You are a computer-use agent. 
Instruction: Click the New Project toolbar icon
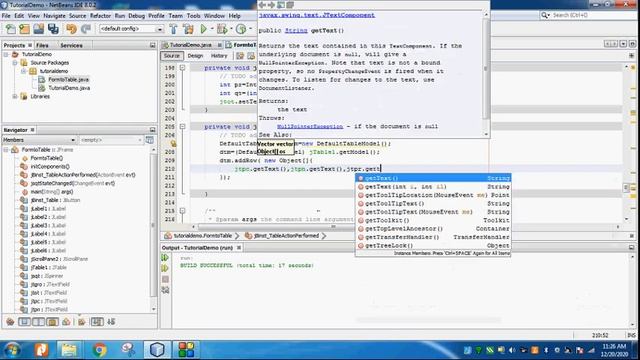click(x=24, y=29)
